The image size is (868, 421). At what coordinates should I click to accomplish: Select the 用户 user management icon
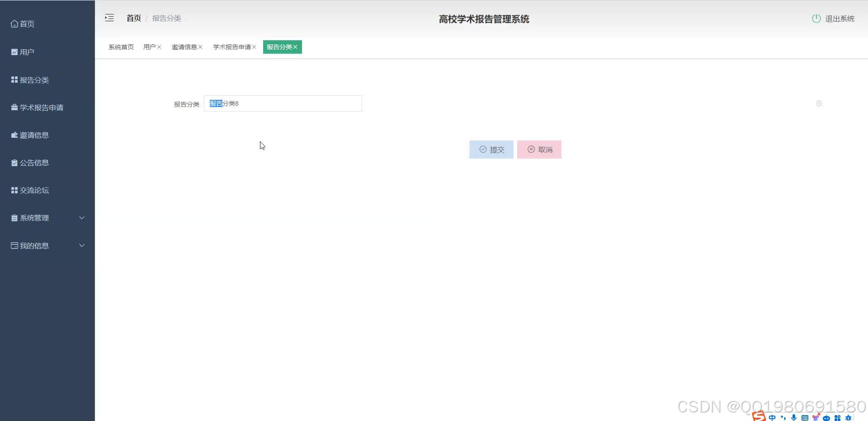pos(14,51)
